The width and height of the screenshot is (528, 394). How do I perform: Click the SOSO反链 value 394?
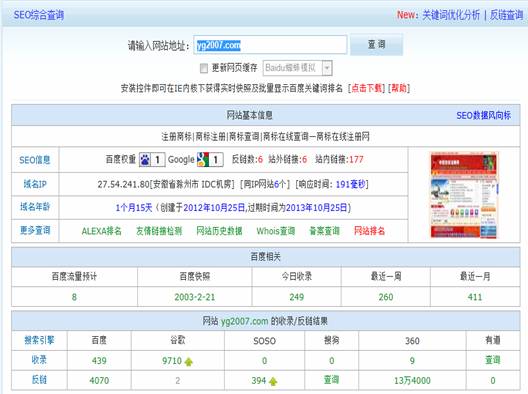(x=259, y=381)
